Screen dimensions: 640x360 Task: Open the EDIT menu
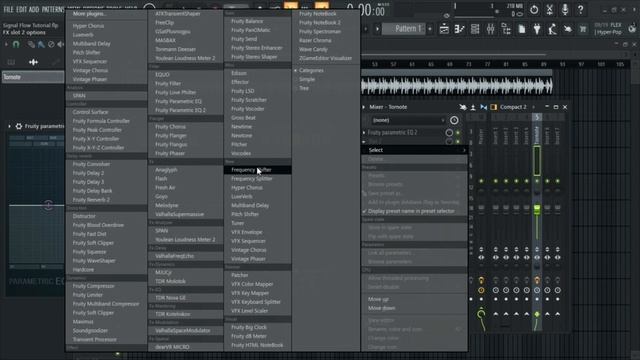click(x=21, y=9)
